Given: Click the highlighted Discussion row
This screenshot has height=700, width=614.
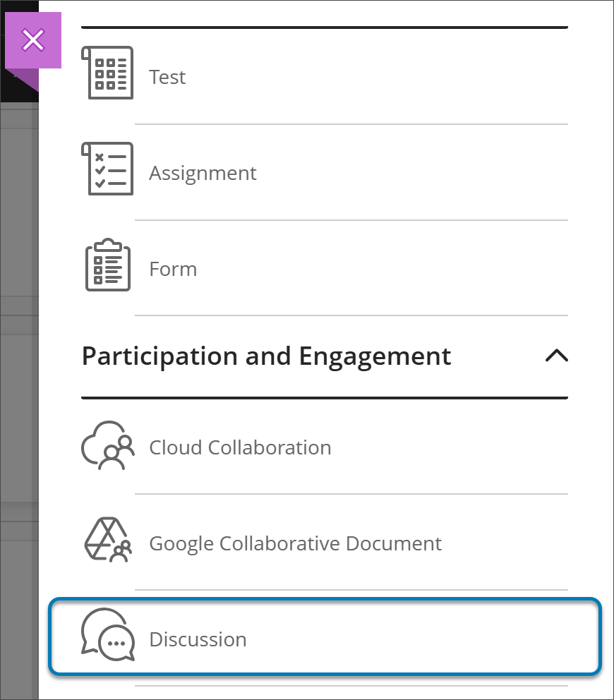Looking at the screenshot, I should (325, 637).
